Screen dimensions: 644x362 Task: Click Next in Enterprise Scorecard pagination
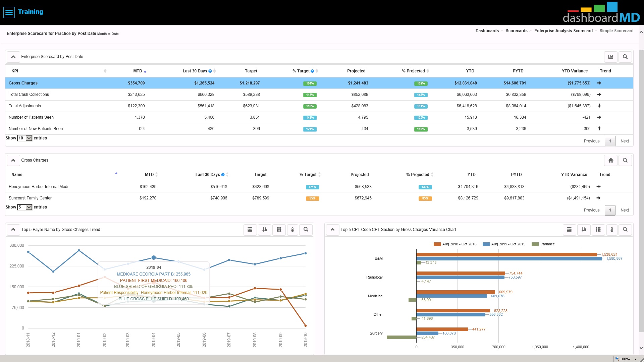point(625,141)
